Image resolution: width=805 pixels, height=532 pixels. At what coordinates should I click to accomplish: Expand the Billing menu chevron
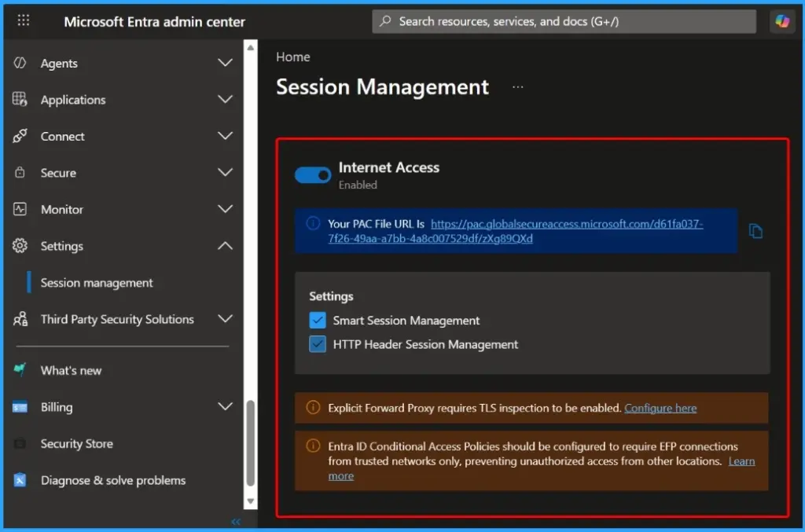(225, 406)
